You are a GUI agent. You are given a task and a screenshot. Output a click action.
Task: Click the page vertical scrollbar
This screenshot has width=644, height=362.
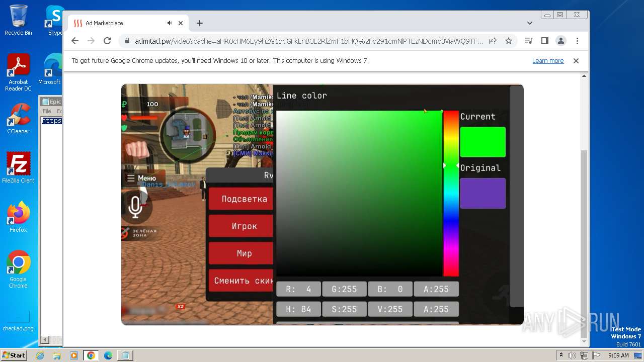584,244
